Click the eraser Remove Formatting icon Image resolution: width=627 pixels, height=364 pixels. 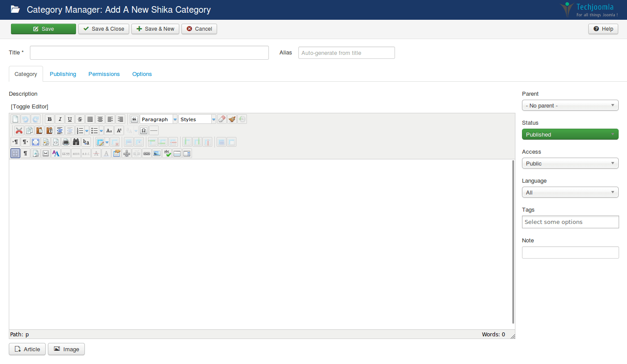pos(222,119)
